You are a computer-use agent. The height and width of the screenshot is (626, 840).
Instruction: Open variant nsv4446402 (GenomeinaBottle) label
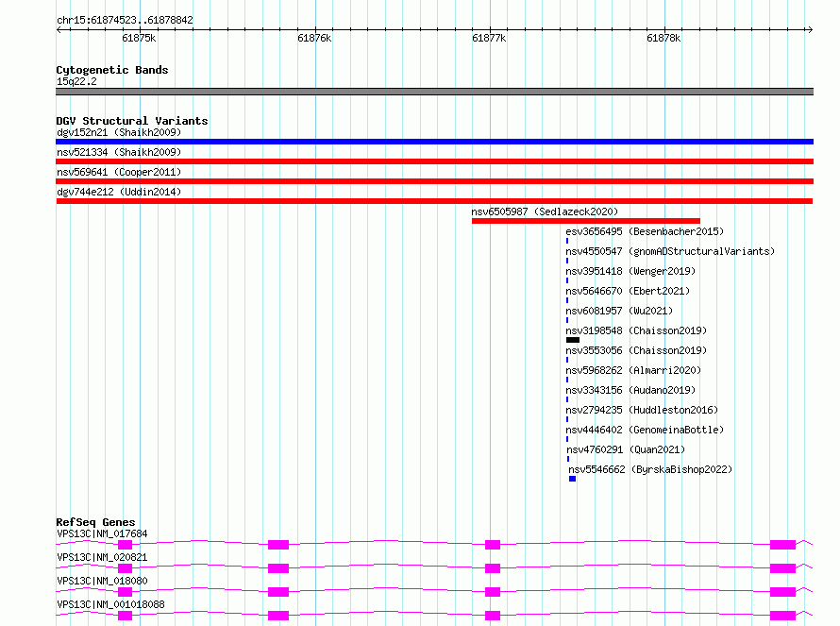coord(645,430)
